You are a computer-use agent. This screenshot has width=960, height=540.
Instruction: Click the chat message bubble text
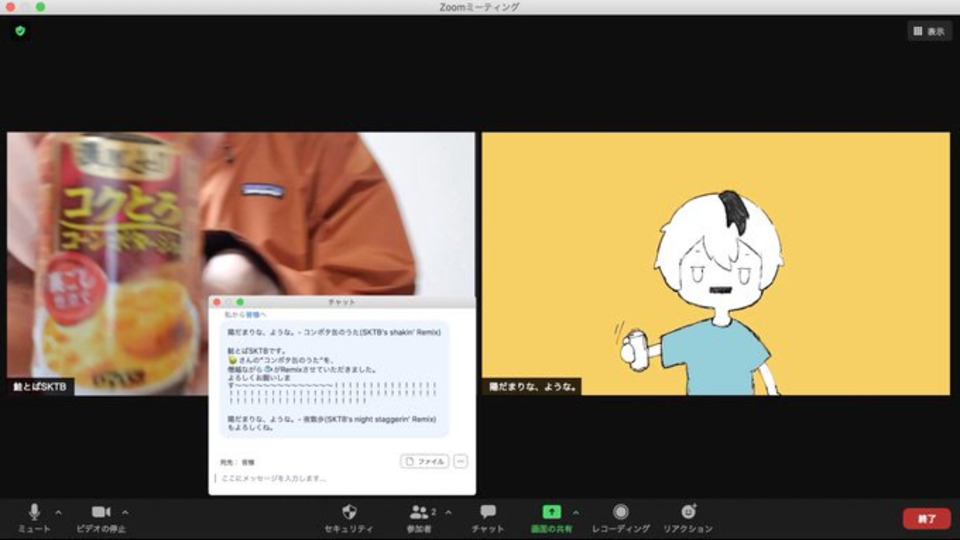[334, 379]
